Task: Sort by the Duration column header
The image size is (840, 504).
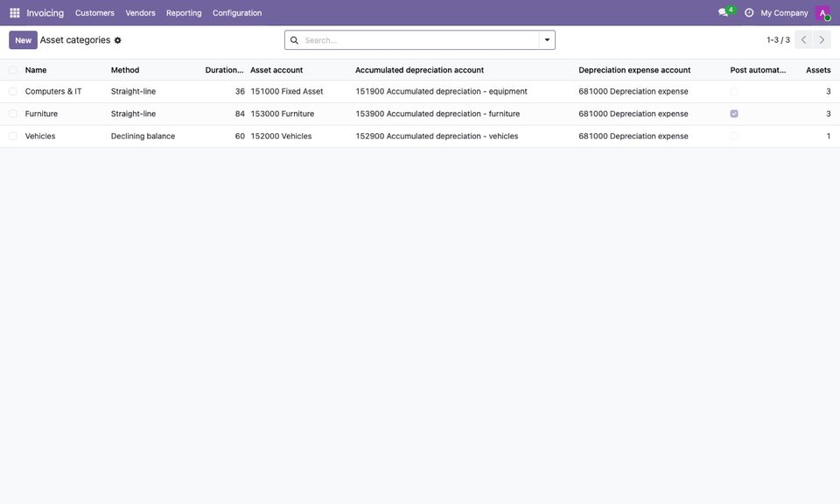Action: click(x=224, y=70)
